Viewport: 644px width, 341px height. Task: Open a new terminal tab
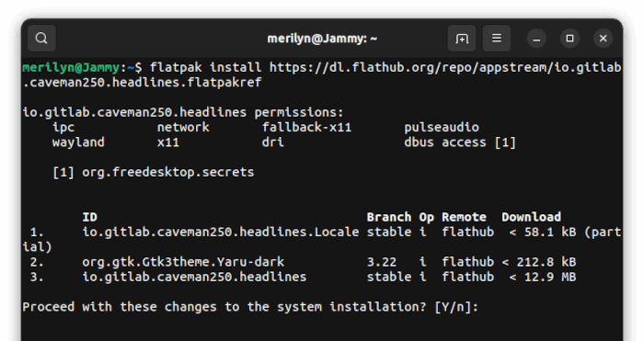click(x=462, y=39)
